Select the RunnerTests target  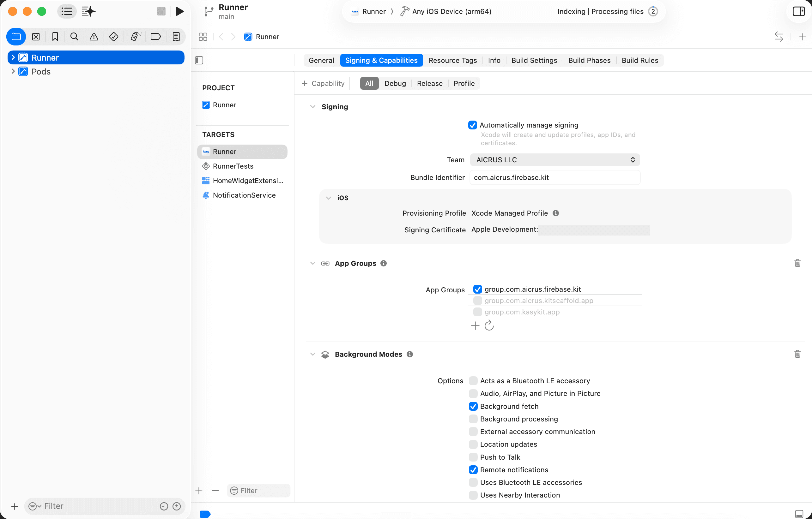242,166
